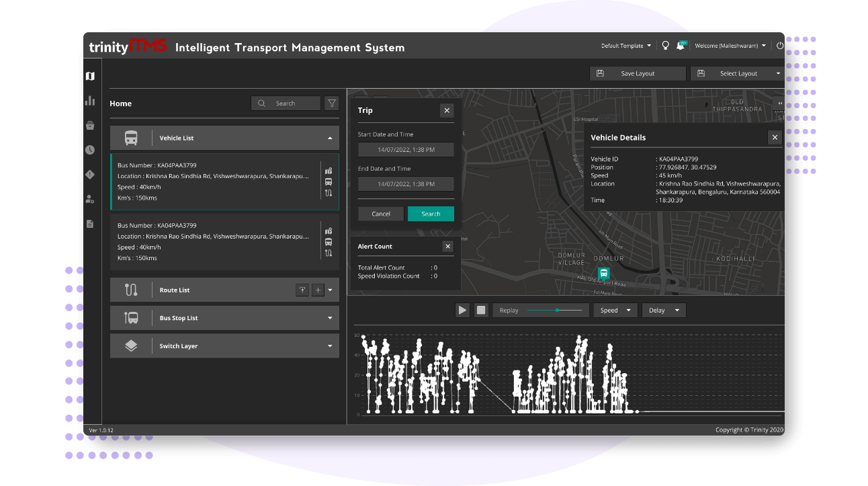Click the double-arrow collapse icon on map edge
868x486 pixels.
point(780,103)
